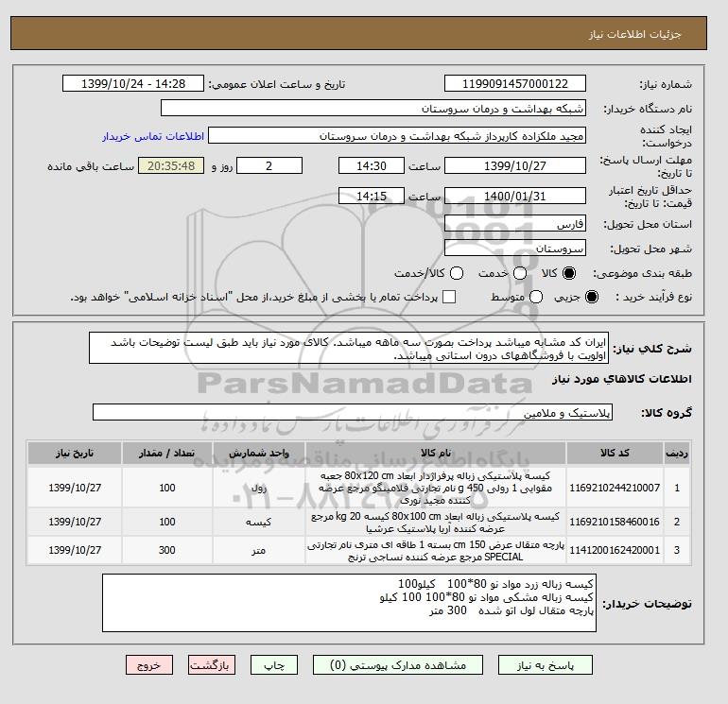
Task: Click the unit cell کیسه in row 2
Action: (259, 522)
